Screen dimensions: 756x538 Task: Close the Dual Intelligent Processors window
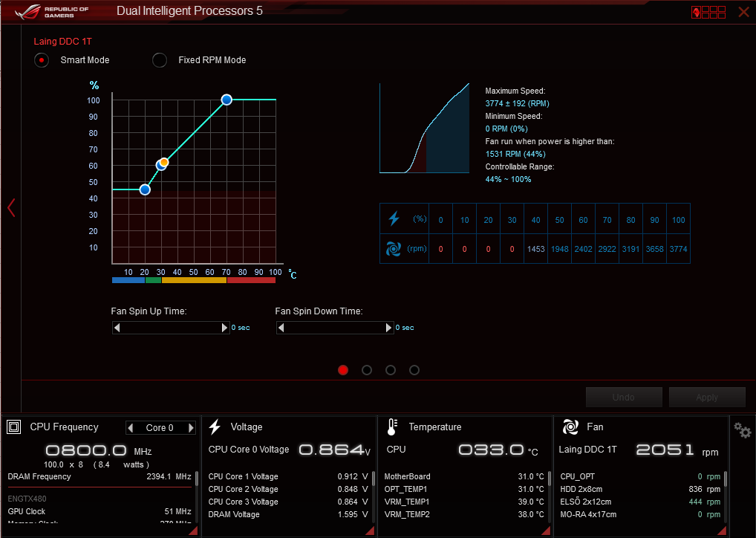click(x=743, y=12)
